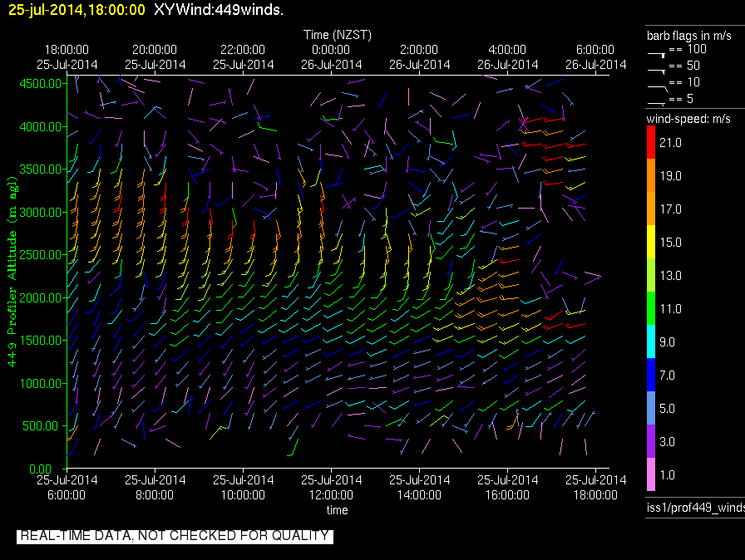This screenshot has height=560, width=745.
Task: Click the '== 5' barb legend value
Action: pos(681,99)
